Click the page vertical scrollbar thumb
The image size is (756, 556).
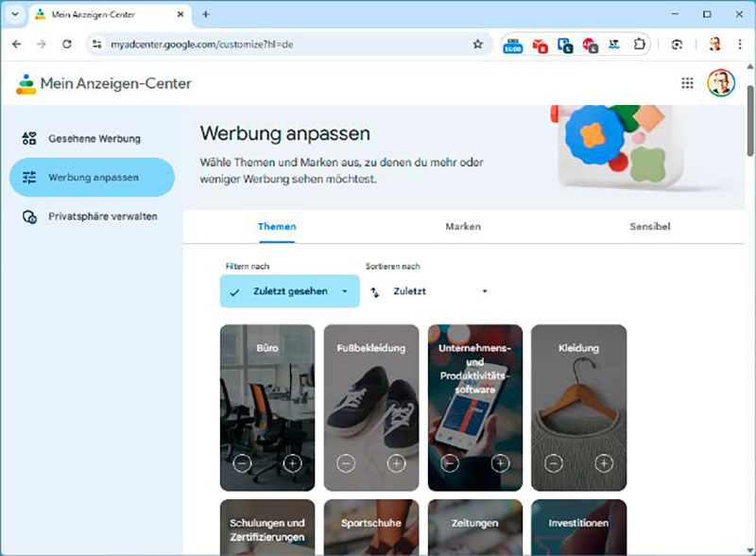(750, 121)
